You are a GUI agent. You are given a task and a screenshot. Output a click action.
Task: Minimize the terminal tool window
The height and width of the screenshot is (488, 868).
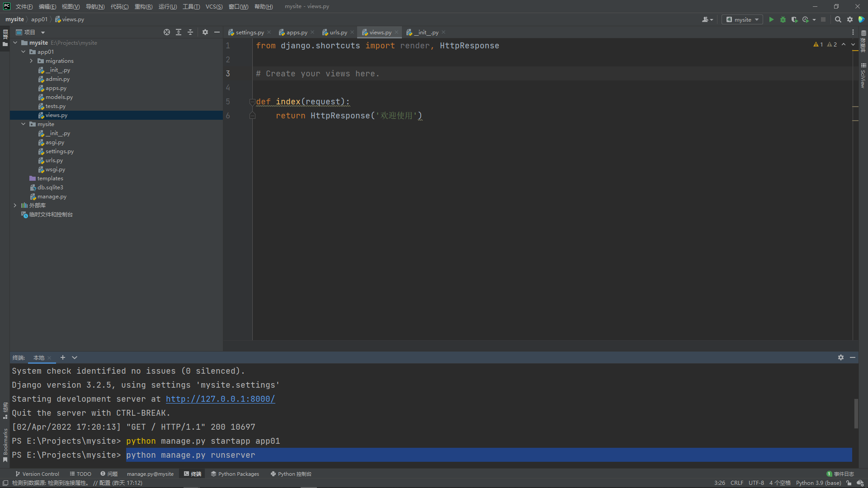point(853,357)
